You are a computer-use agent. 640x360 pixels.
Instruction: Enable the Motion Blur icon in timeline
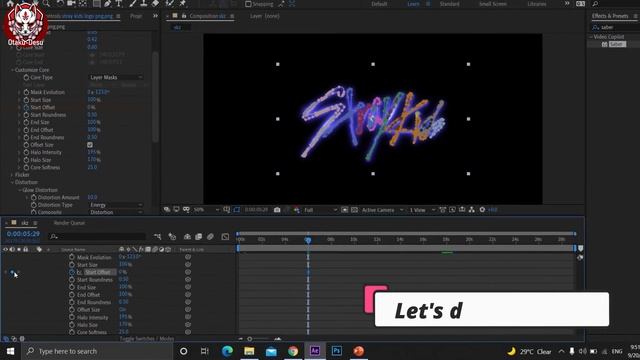click(210, 237)
